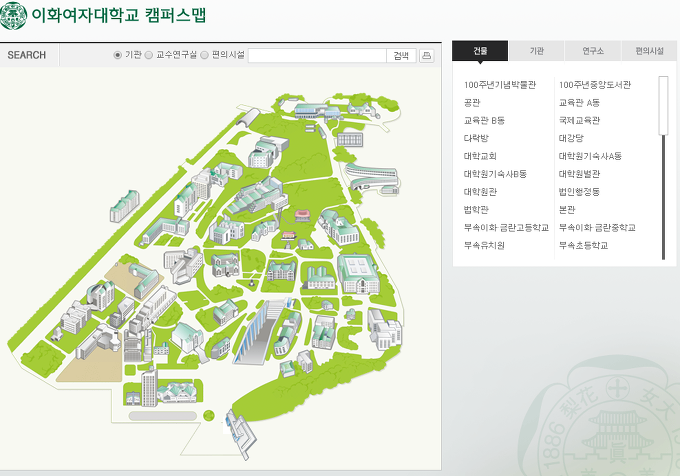Open 100주년중앙도서관 from the building list

[595, 85]
